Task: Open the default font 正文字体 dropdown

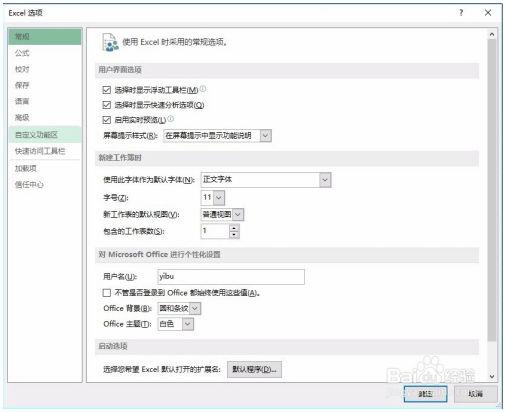Action: click(266, 180)
